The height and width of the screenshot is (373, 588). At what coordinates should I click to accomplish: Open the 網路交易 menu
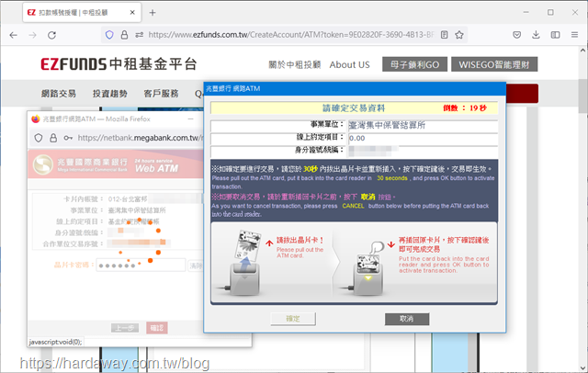[x=59, y=94]
